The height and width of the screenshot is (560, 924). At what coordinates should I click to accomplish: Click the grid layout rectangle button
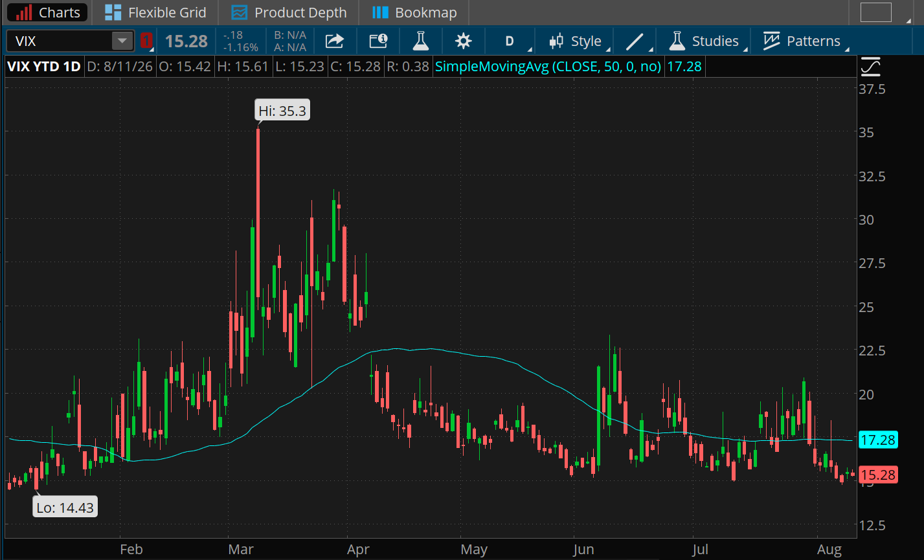click(875, 12)
